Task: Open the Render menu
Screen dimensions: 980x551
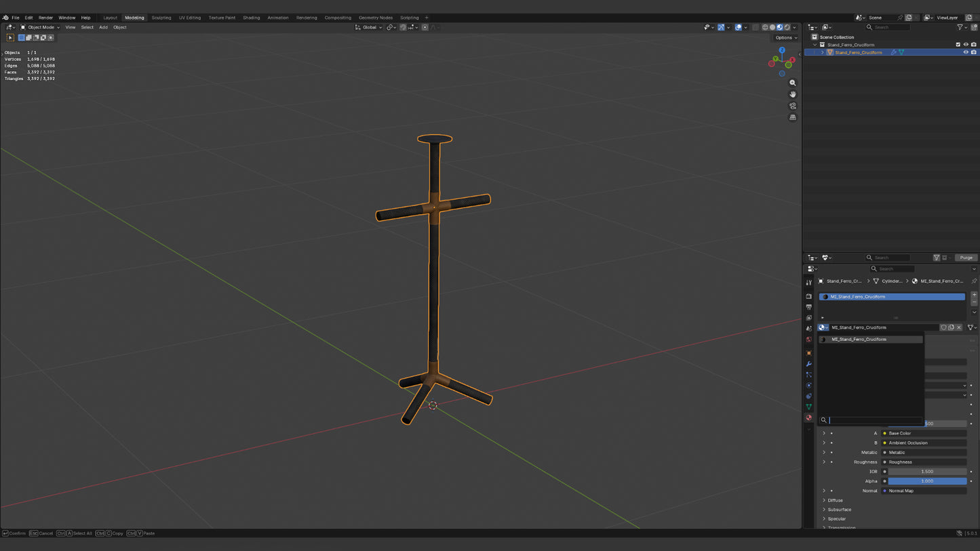Action: point(45,18)
